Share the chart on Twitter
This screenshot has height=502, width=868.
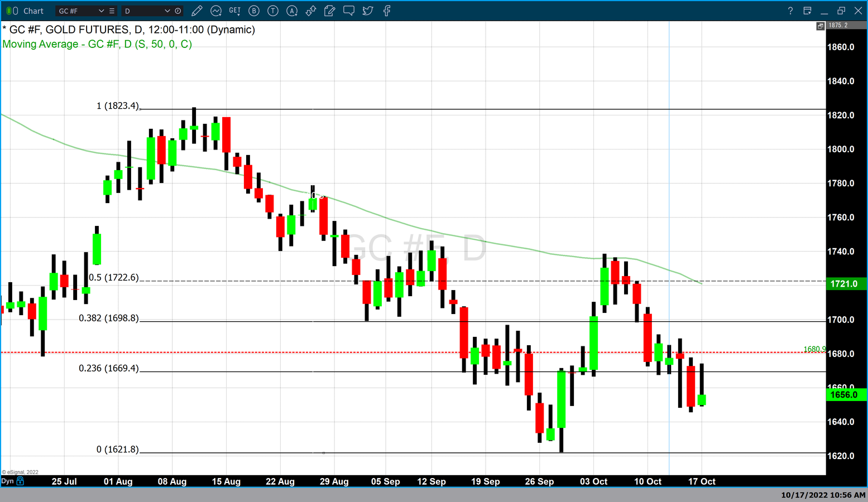tap(368, 11)
